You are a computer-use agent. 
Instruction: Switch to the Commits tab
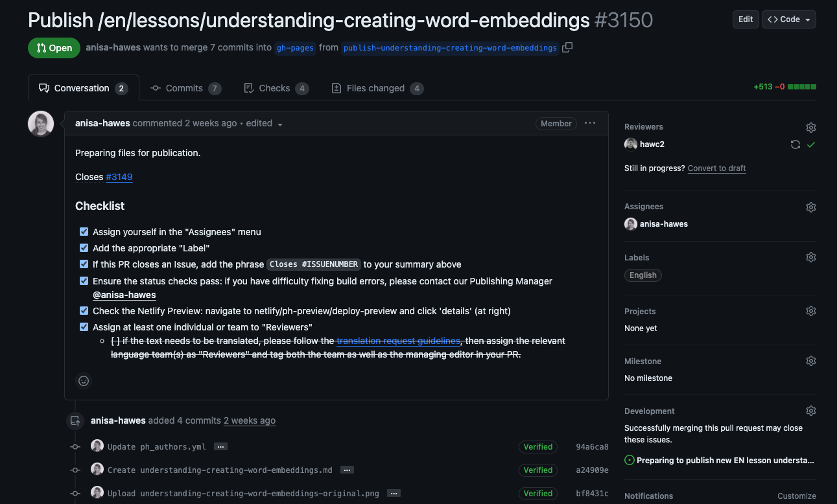(x=185, y=88)
